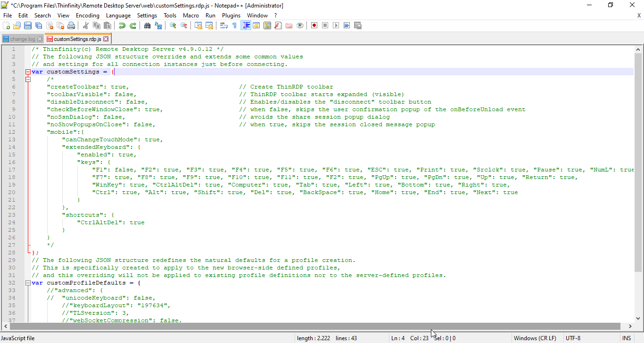Screen dimensions: 644x343
Task: Collapse fold at var customSettings line
Action: pyautogui.click(x=28, y=72)
